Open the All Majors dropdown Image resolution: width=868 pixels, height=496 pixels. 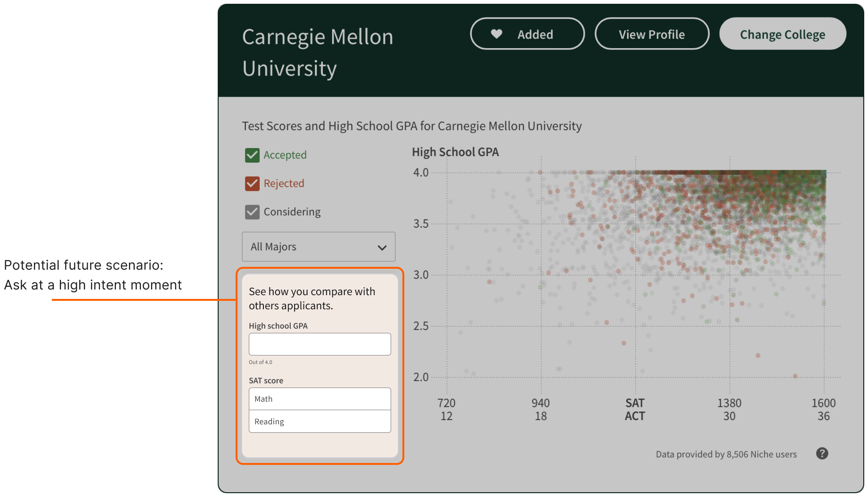tap(319, 247)
